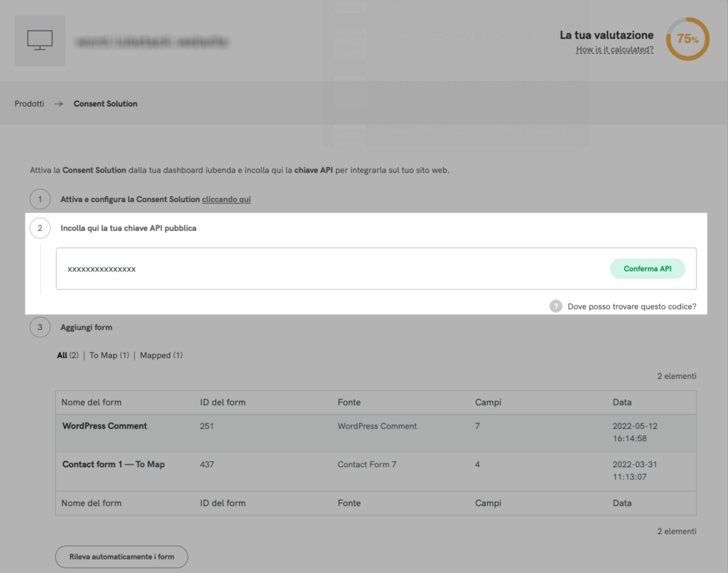
Task: Open the cliccando qui link
Action: pos(226,199)
